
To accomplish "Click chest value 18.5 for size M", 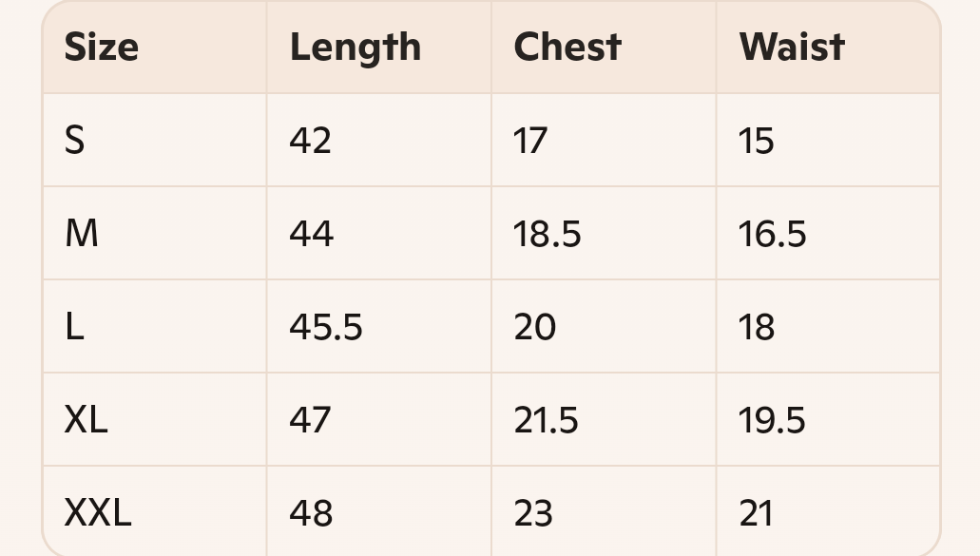I will click(547, 234).
